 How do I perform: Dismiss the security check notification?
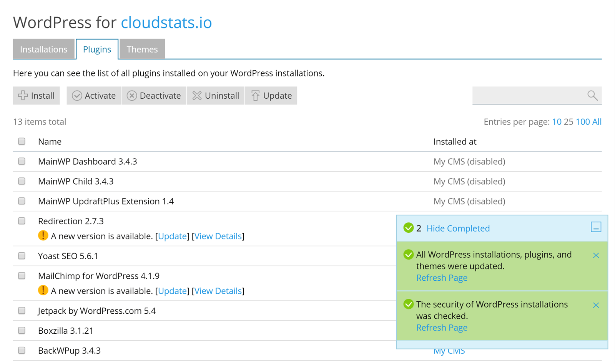(596, 305)
